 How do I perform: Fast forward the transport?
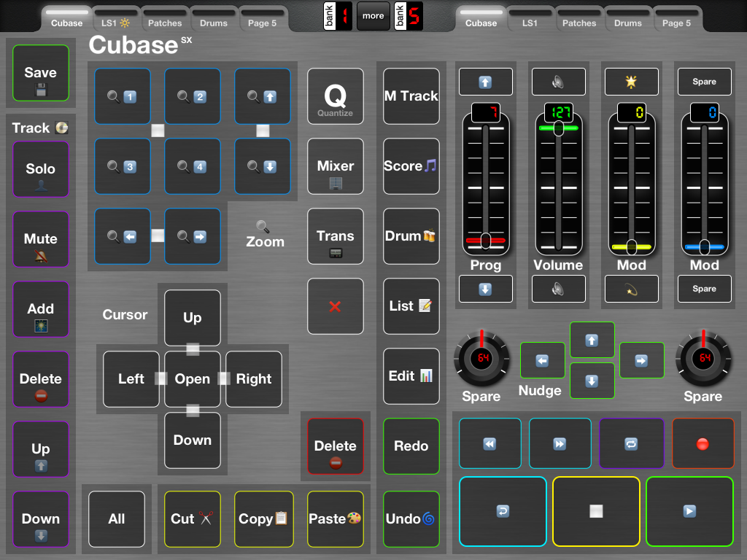pyautogui.click(x=560, y=444)
